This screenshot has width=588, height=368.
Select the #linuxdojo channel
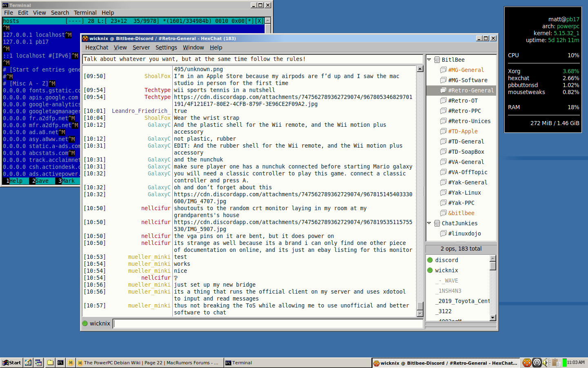pyautogui.click(x=464, y=233)
